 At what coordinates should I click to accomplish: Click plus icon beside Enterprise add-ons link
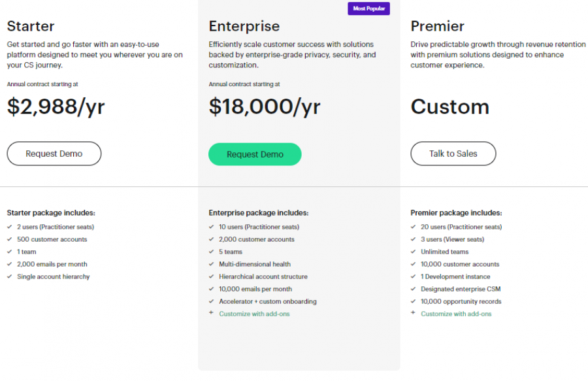[x=211, y=314]
